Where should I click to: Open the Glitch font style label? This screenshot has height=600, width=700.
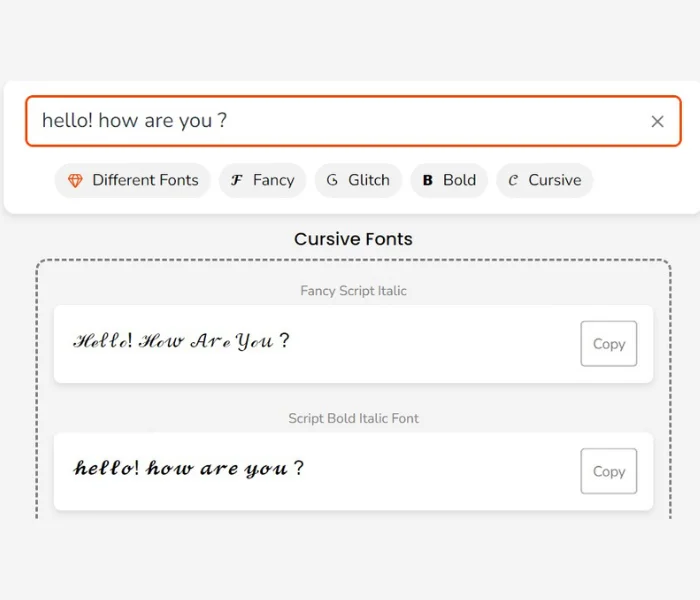point(368,180)
